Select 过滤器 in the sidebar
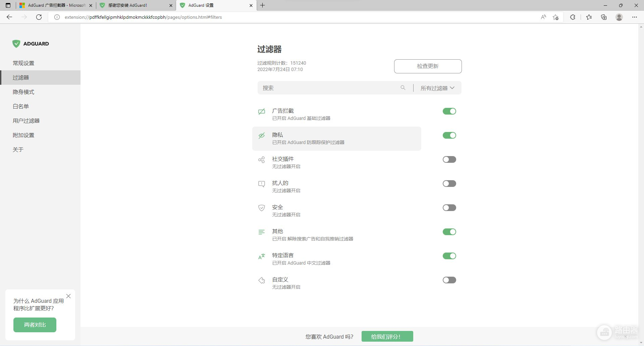The image size is (644, 346). pyautogui.click(x=40, y=77)
